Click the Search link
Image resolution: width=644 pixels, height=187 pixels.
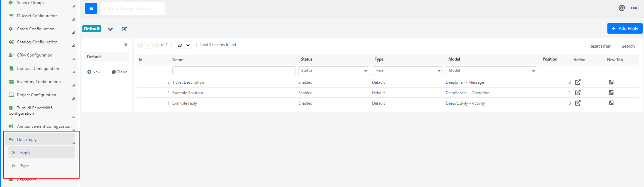click(x=628, y=46)
